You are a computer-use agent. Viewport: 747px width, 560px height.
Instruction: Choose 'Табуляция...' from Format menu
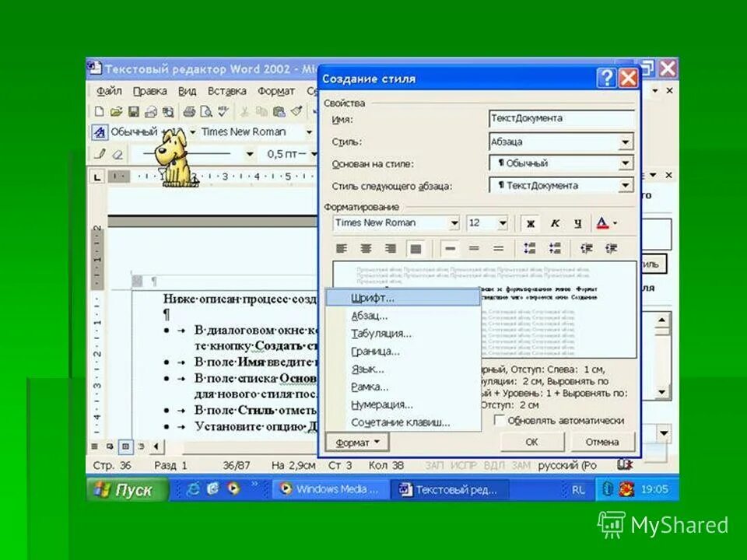(403, 334)
